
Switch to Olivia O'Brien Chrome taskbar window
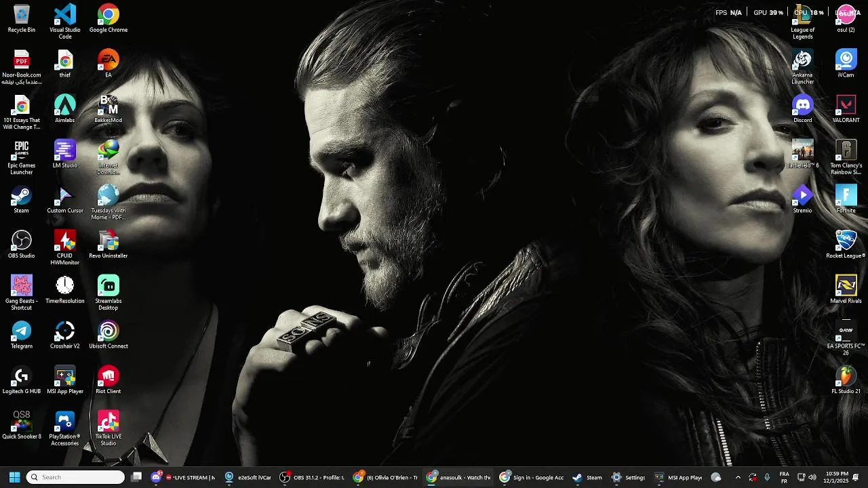[x=385, y=477]
